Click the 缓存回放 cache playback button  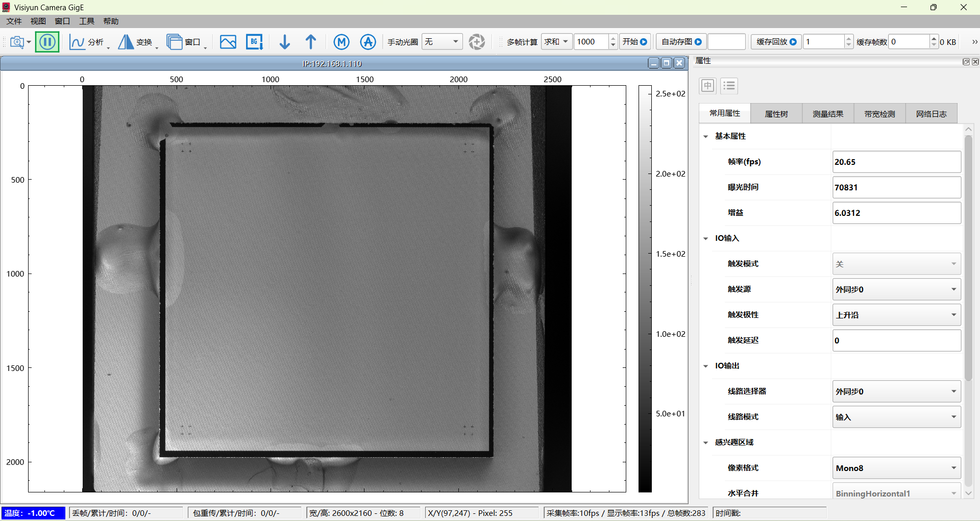pyautogui.click(x=776, y=42)
